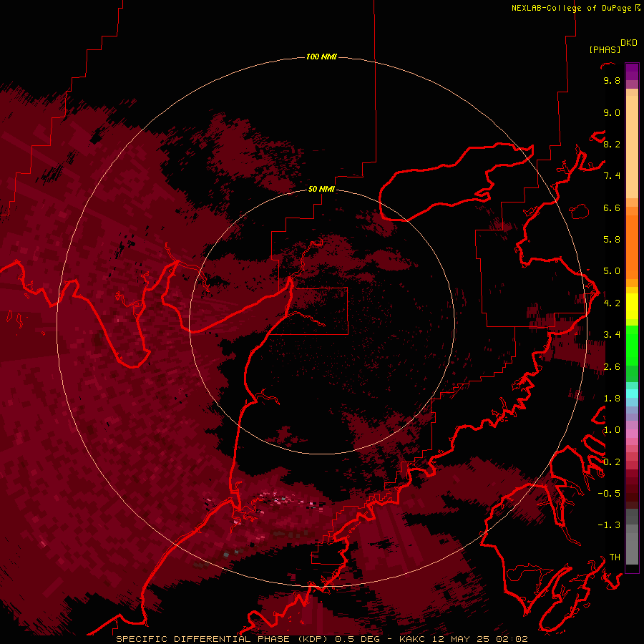Click the KAKC station identifier in the caption

tap(412, 639)
